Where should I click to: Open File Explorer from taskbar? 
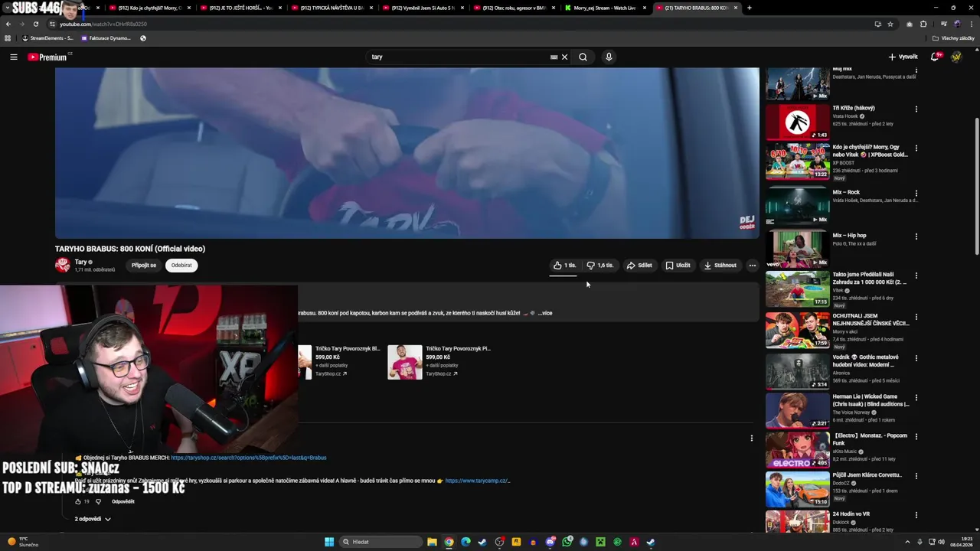[x=432, y=542]
